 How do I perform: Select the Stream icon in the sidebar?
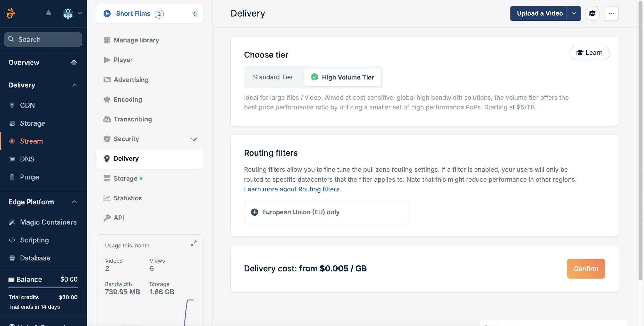point(12,141)
